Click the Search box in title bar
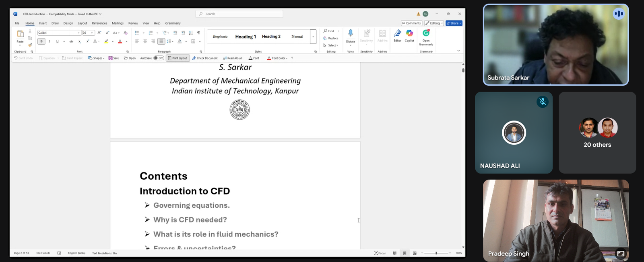644x262 pixels. tap(239, 14)
